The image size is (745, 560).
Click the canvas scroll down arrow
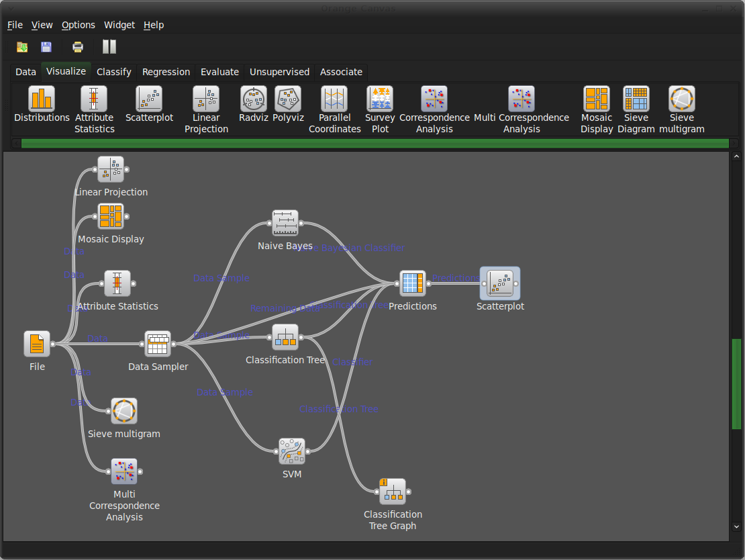736,527
